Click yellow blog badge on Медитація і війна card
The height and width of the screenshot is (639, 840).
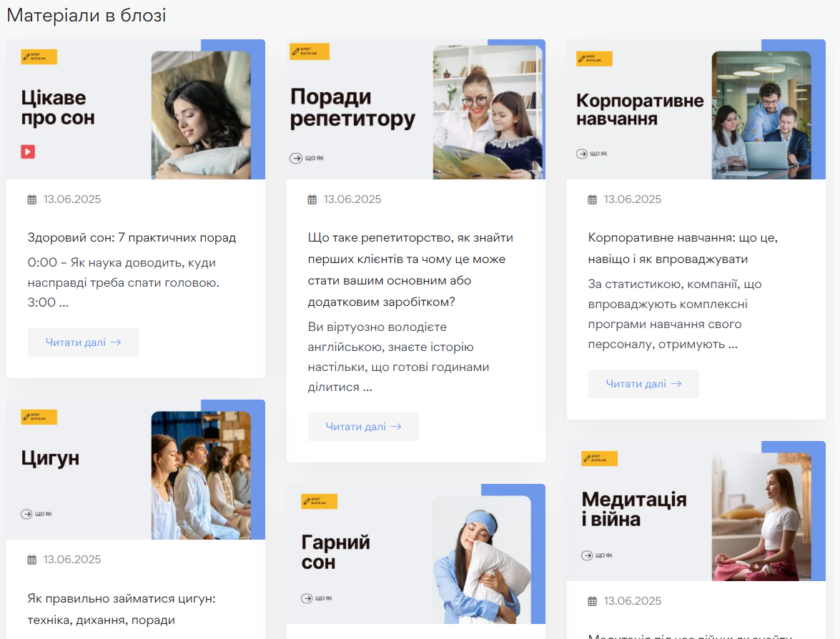coord(600,458)
